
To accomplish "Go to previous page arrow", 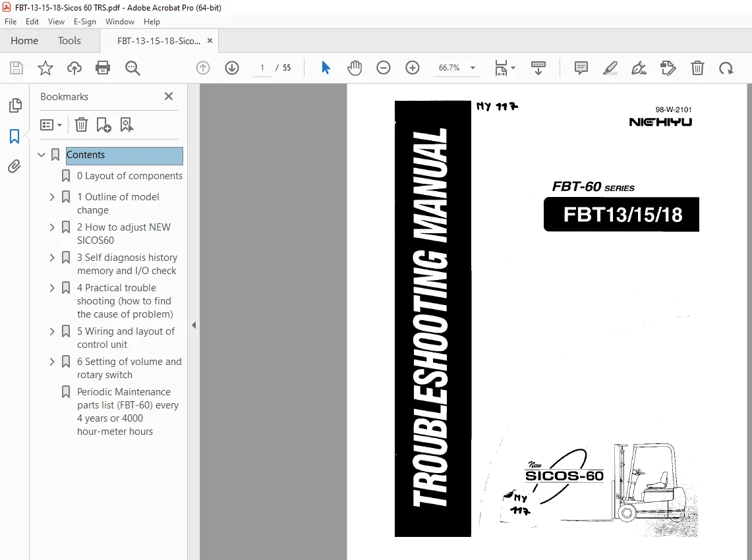I will (x=203, y=68).
